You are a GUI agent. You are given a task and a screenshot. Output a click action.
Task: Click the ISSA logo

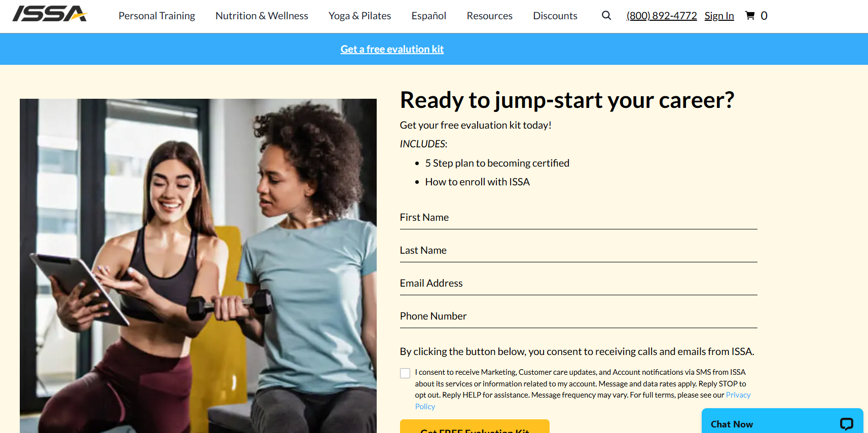click(x=50, y=14)
